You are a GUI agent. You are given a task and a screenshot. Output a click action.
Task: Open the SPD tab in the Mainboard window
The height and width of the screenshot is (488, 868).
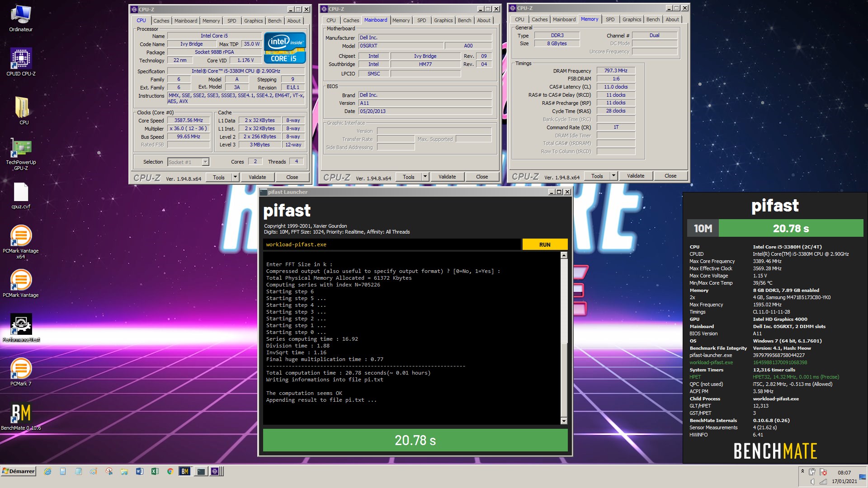coord(421,20)
